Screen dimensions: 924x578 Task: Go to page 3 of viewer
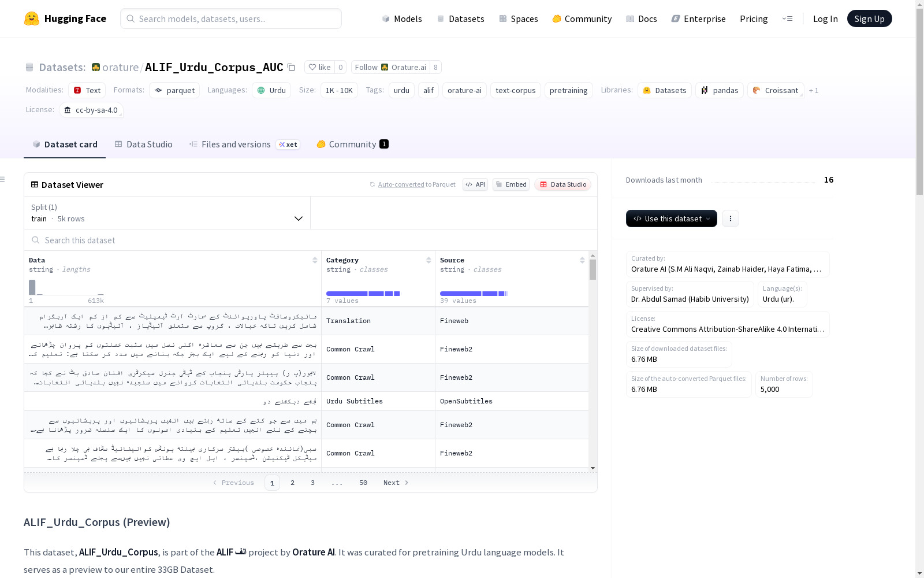312,483
